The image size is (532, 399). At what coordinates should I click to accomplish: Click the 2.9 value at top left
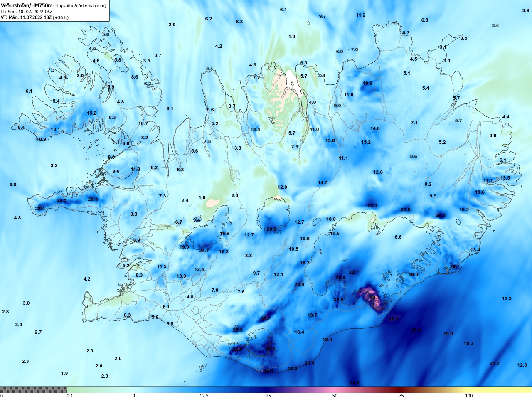(172, 25)
